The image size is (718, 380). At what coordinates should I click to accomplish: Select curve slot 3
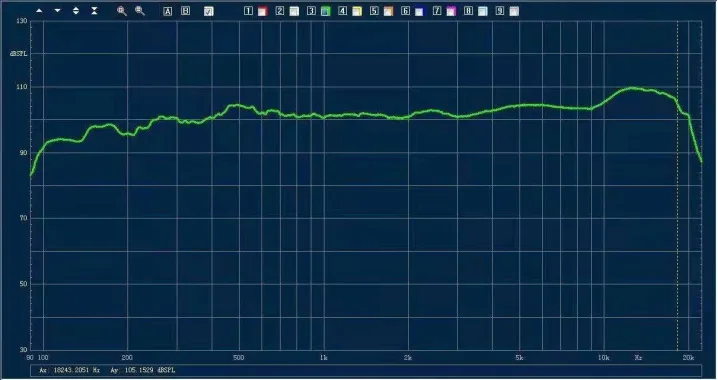tap(311, 11)
